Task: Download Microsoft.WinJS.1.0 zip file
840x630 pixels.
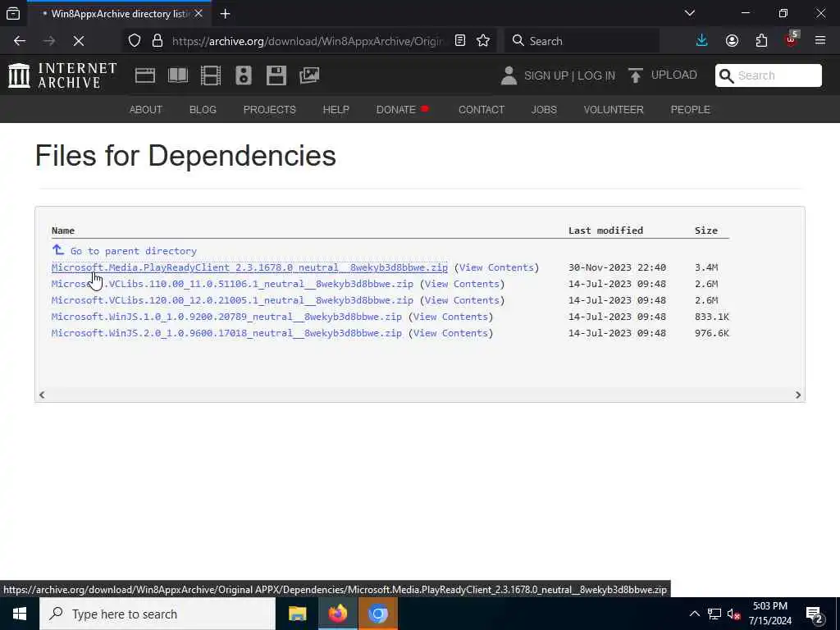Action: tap(226, 317)
